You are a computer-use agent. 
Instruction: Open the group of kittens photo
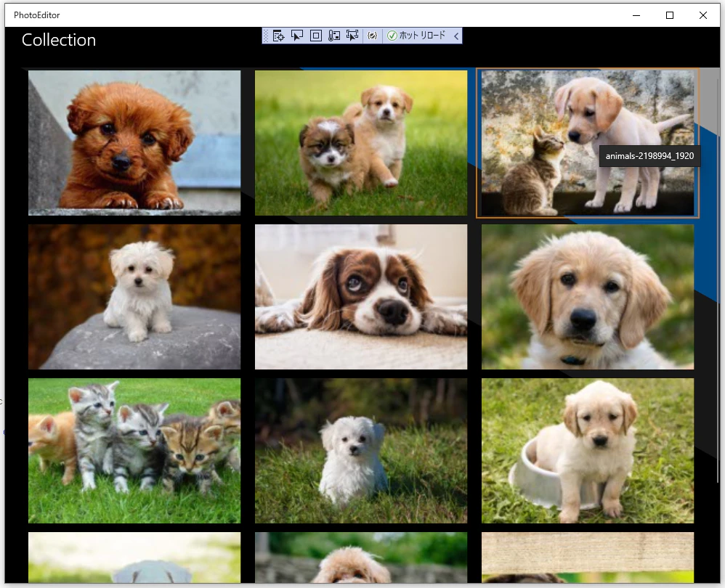[134, 450]
